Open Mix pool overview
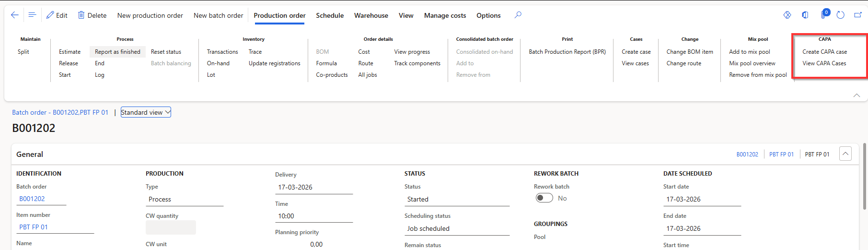The height and width of the screenshot is (250, 868). tap(752, 63)
